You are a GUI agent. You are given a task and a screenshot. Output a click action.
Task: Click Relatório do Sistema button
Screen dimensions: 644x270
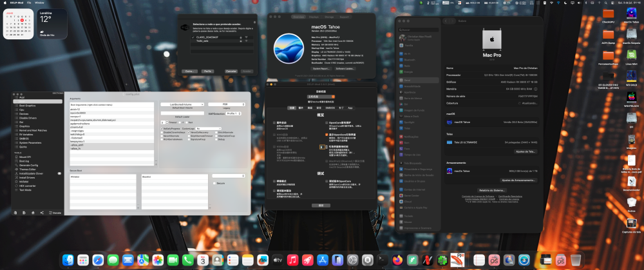pos(491,190)
